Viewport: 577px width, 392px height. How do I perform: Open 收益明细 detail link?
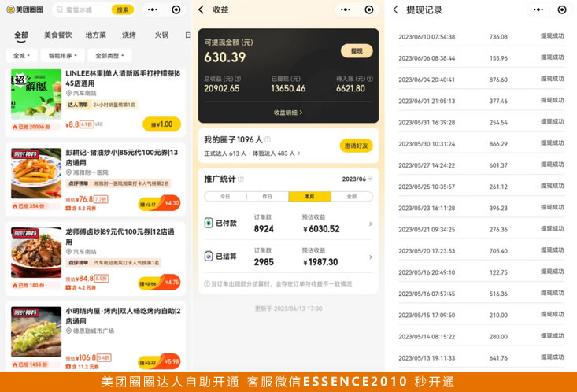(288, 113)
